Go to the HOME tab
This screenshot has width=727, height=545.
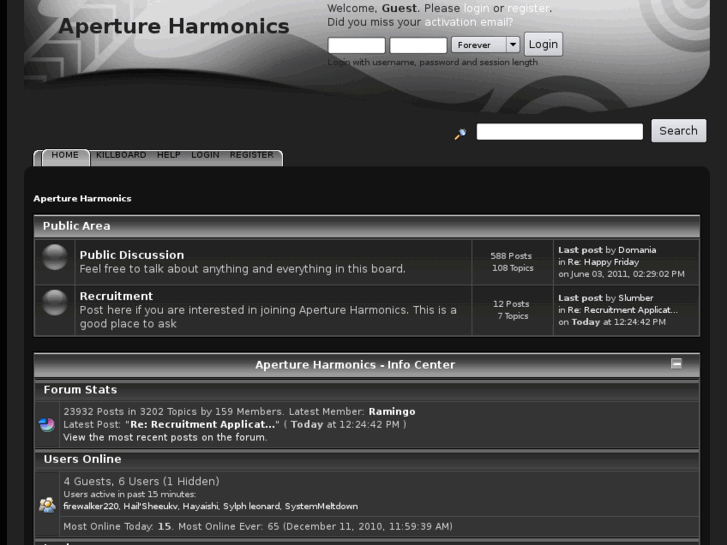pyautogui.click(x=65, y=155)
